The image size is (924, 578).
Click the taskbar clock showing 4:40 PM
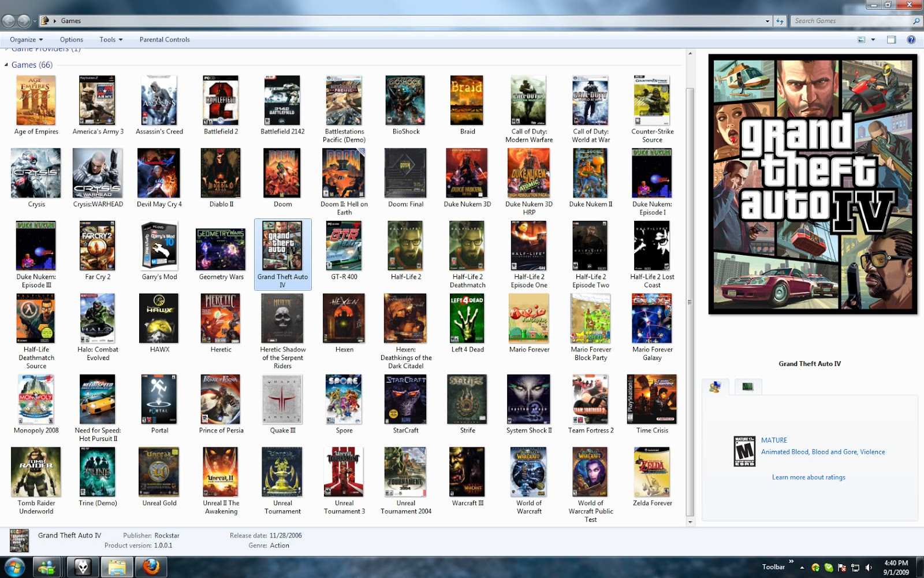[896, 567]
